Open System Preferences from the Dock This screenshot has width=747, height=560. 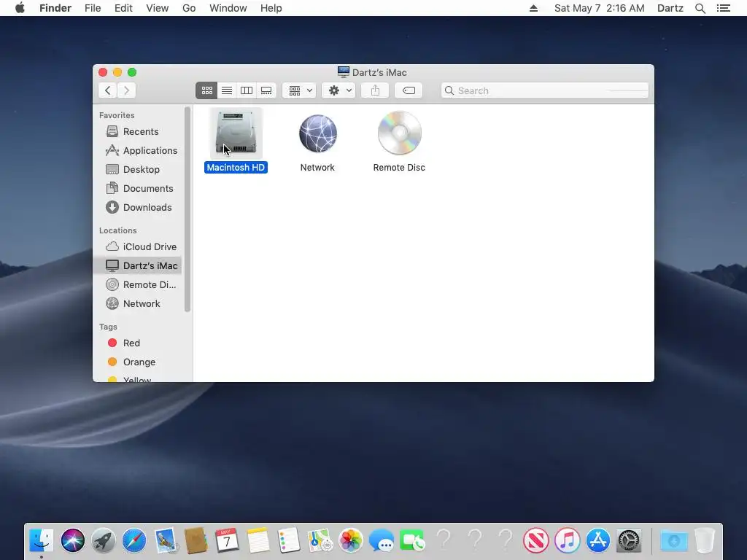[629, 540]
